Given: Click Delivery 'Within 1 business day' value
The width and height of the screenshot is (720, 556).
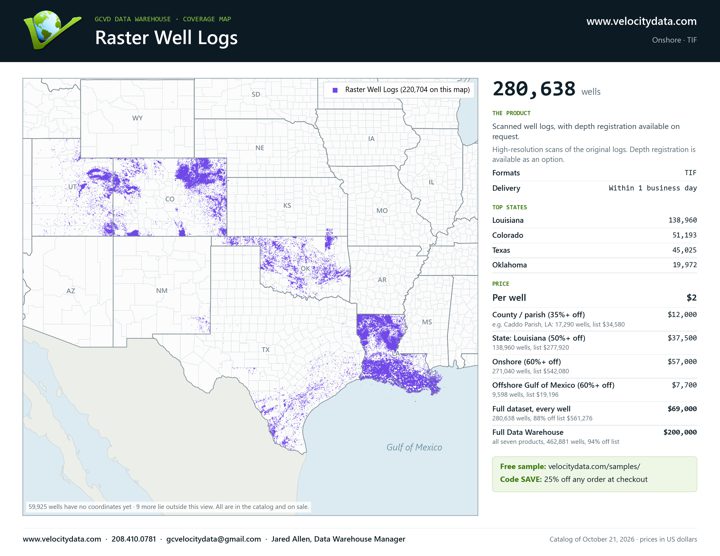Looking at the screenshot, I should pos(652,188).
